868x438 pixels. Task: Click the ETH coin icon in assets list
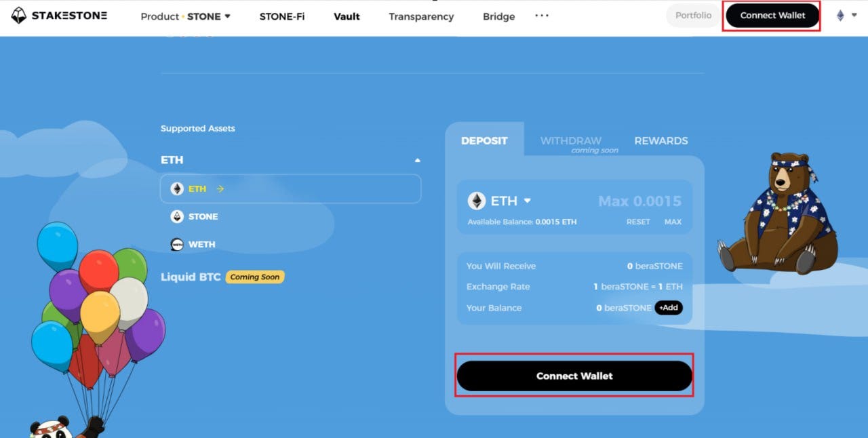point(177,188)
